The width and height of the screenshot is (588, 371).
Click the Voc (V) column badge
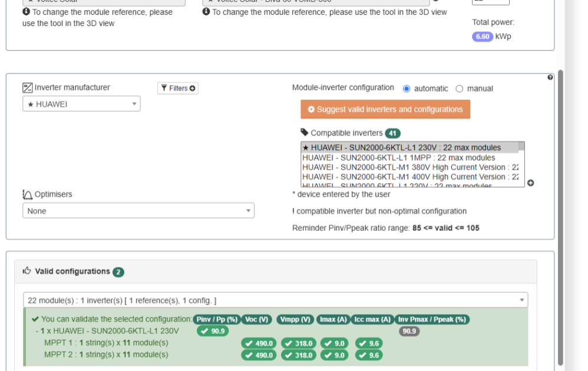tap(257, 319)
